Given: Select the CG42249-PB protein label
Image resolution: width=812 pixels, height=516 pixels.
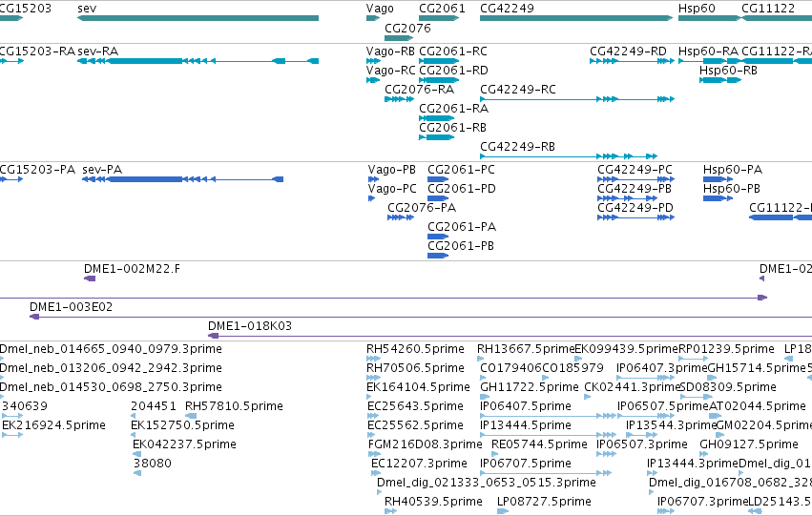Looking at the screenshot, I should pos(635,189).
